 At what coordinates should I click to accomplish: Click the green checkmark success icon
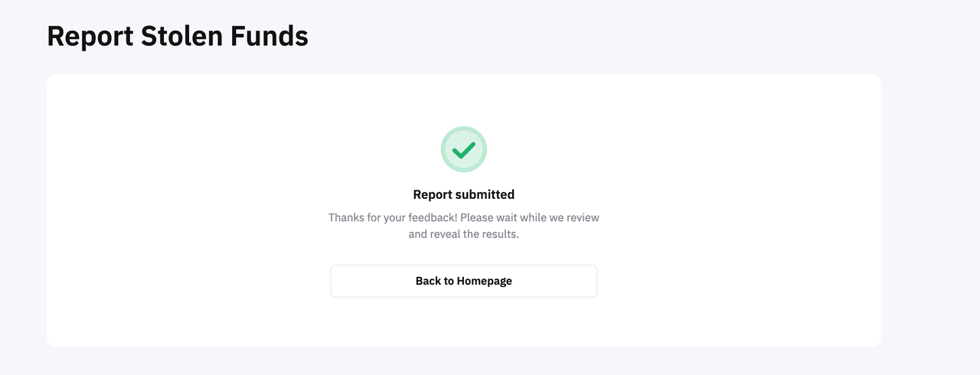(x=464, y=150)
